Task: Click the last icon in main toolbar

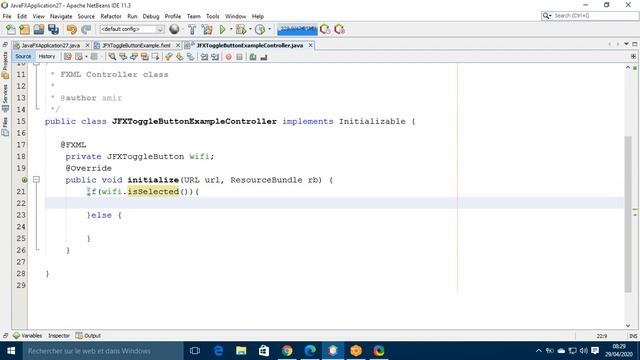Action: [x=339, y=29]
